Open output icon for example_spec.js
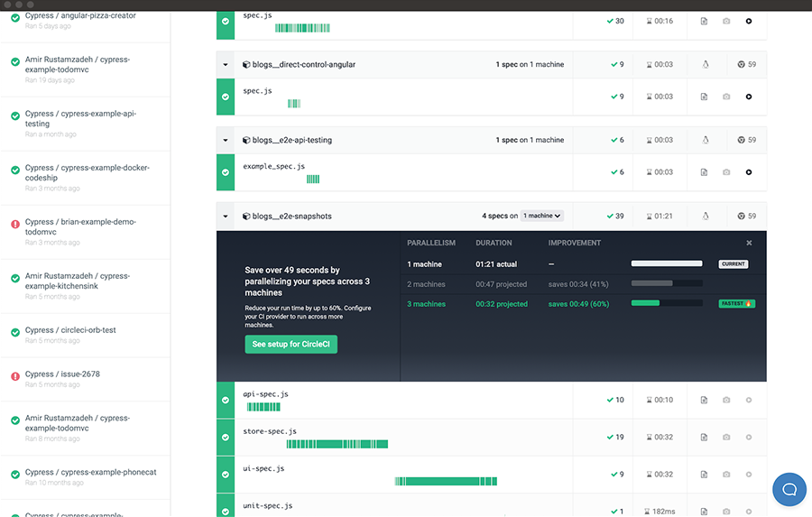This screenshot has height=517, width=812. (704, 172)
